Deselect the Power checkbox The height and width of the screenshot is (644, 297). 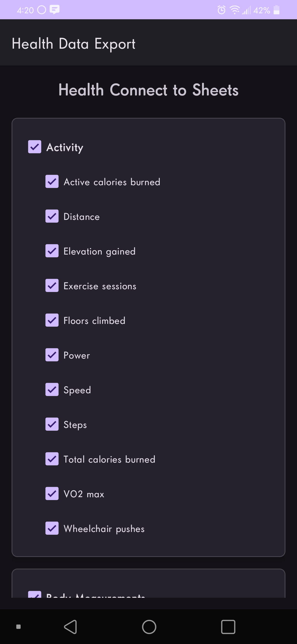pos(52,355)
